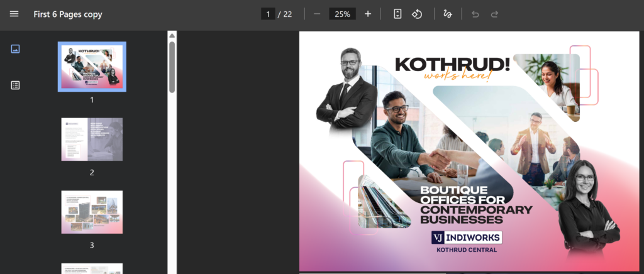Select page 1 thumbnail

92,67
